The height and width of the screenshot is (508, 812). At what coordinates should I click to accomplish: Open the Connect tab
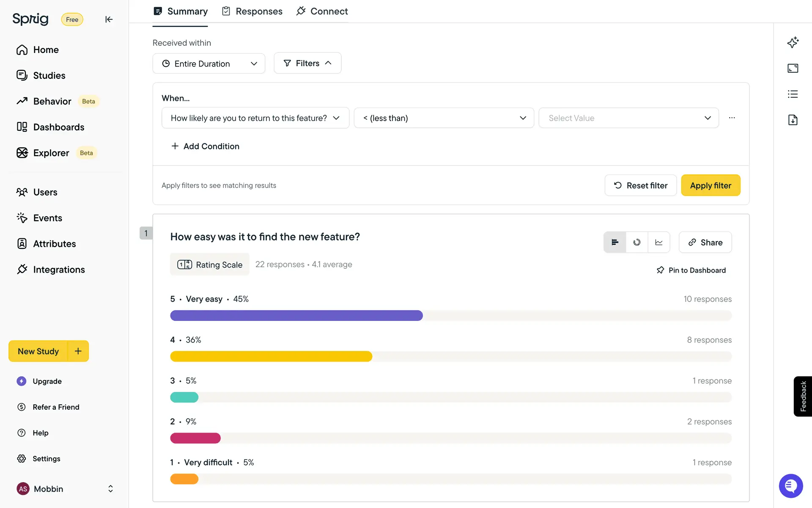pyautogui.click(x=322, y=11)
